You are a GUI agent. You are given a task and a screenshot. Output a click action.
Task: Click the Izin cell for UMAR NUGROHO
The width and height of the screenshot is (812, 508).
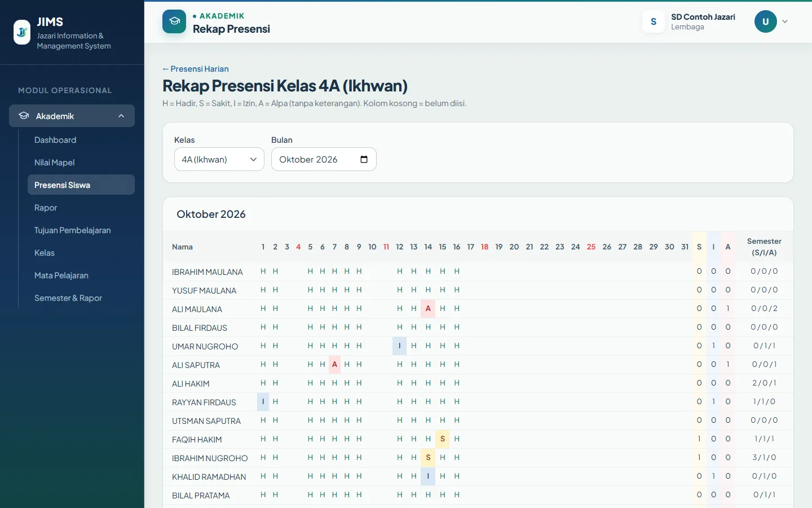(399, 345)
